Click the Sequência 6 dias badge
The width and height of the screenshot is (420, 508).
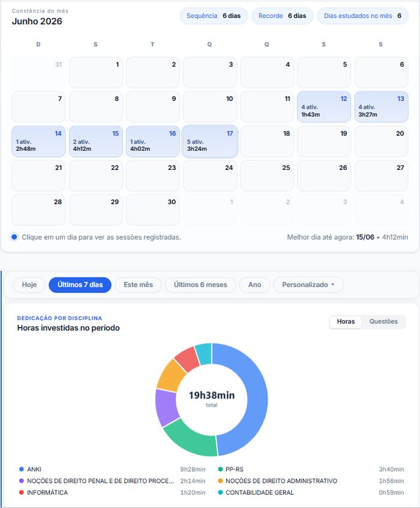click(x=214, y=16)
